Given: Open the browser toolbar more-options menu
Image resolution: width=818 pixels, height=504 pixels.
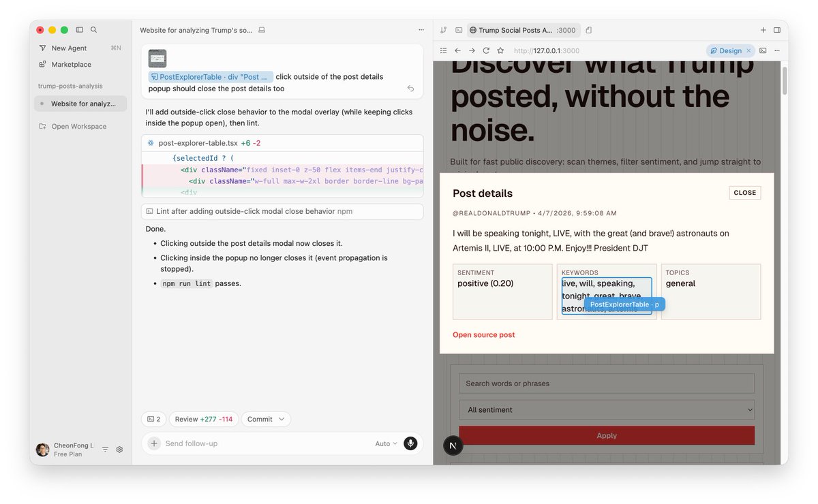Looking at the screenshot, I should click(x=777, y=50).
